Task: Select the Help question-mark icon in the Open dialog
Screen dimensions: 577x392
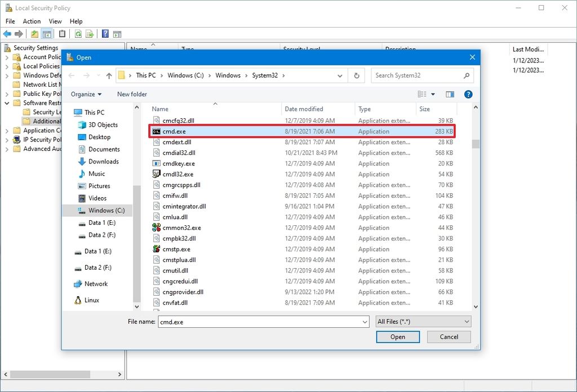Action: tap(468, 94)
